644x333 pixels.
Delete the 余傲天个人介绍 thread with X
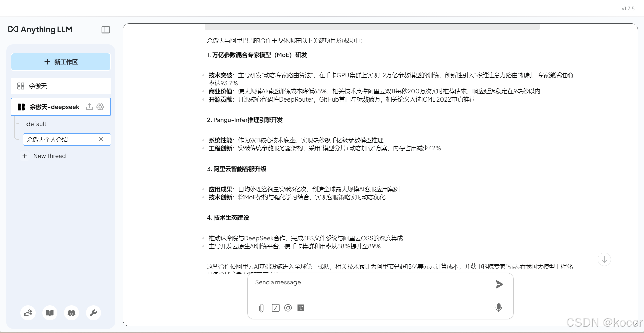101,139
